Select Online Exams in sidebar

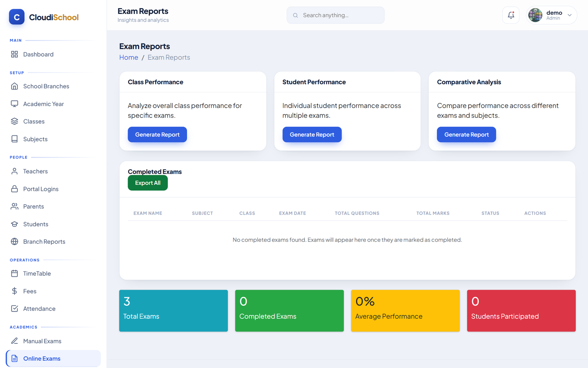(53, 358)
